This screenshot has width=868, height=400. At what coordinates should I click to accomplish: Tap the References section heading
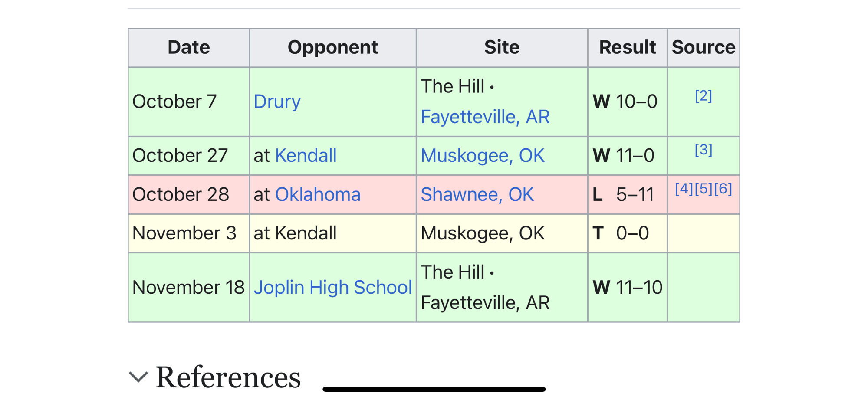coord(228,377)
